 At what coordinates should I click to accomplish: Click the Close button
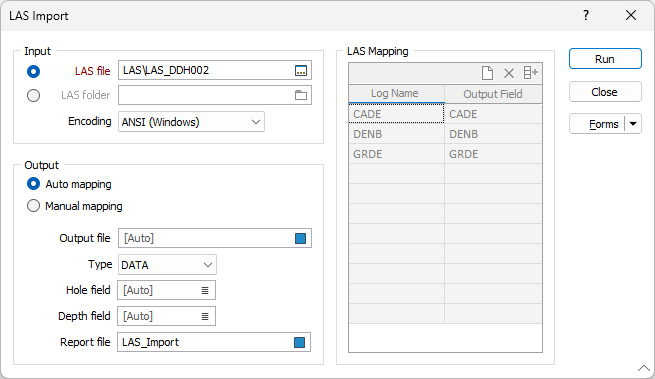click(x=605, y=92)
